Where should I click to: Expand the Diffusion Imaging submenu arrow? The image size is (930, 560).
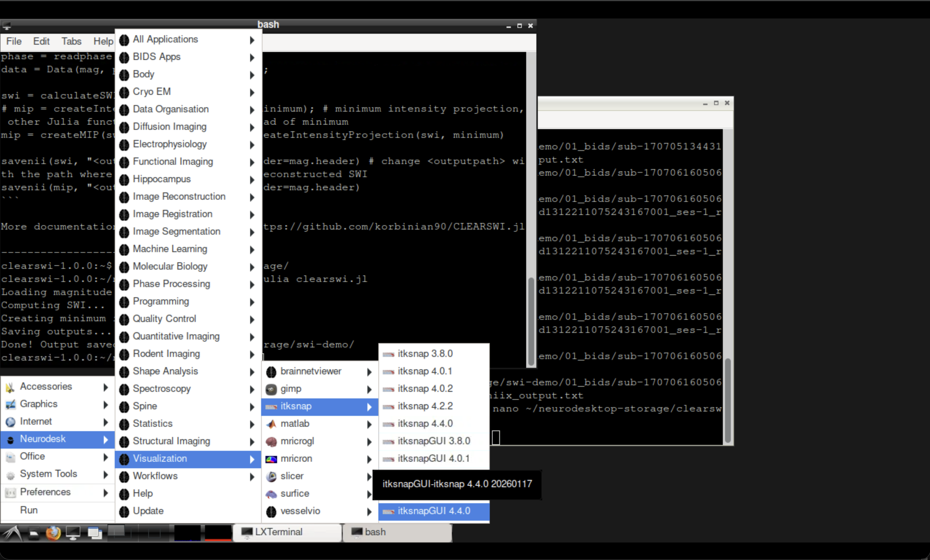point(252,127)
